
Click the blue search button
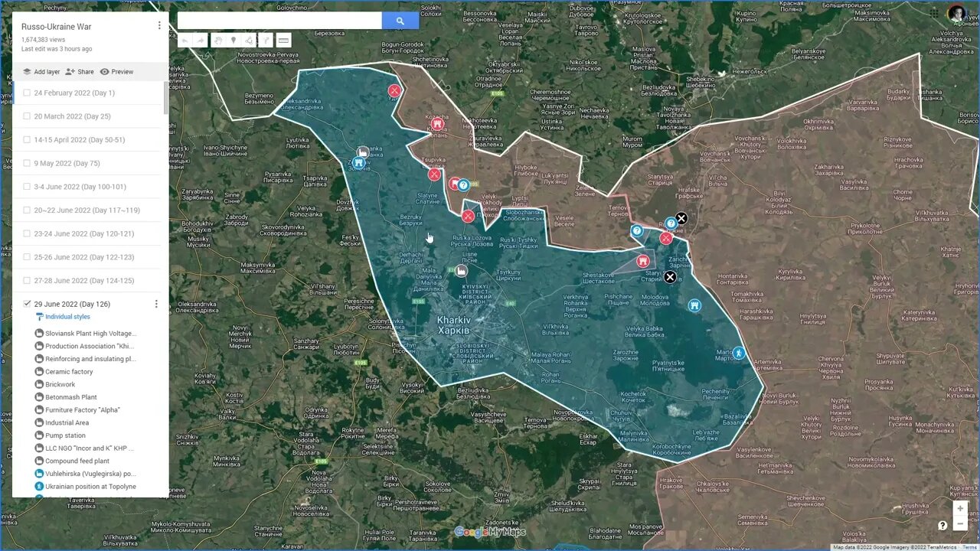click(400, 21)
